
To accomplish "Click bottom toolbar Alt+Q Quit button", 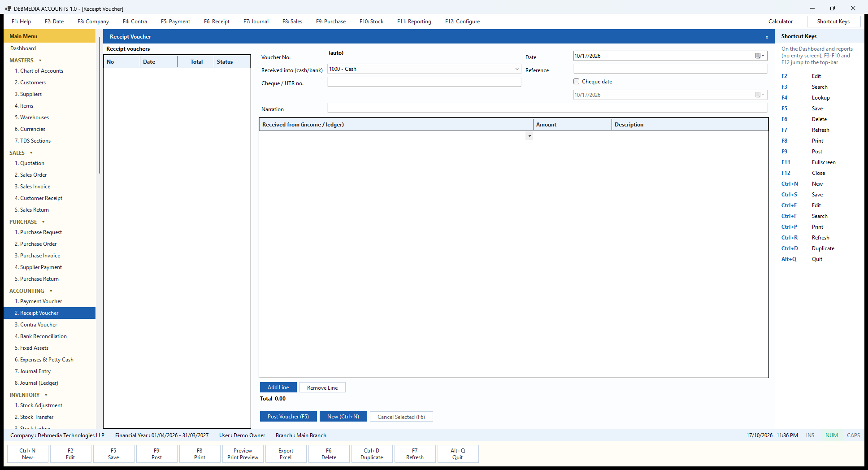I will tap(458, 454).
